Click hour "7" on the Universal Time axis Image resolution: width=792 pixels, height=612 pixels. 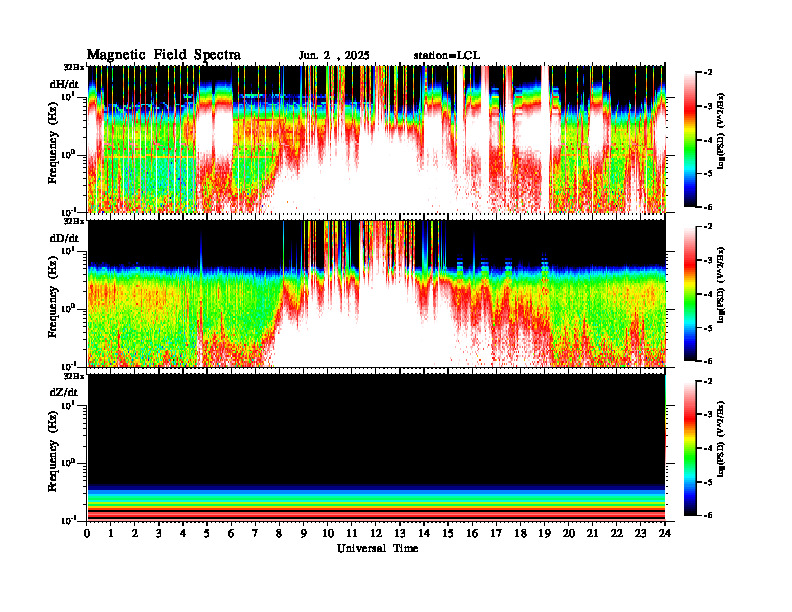tap(255, 534)
